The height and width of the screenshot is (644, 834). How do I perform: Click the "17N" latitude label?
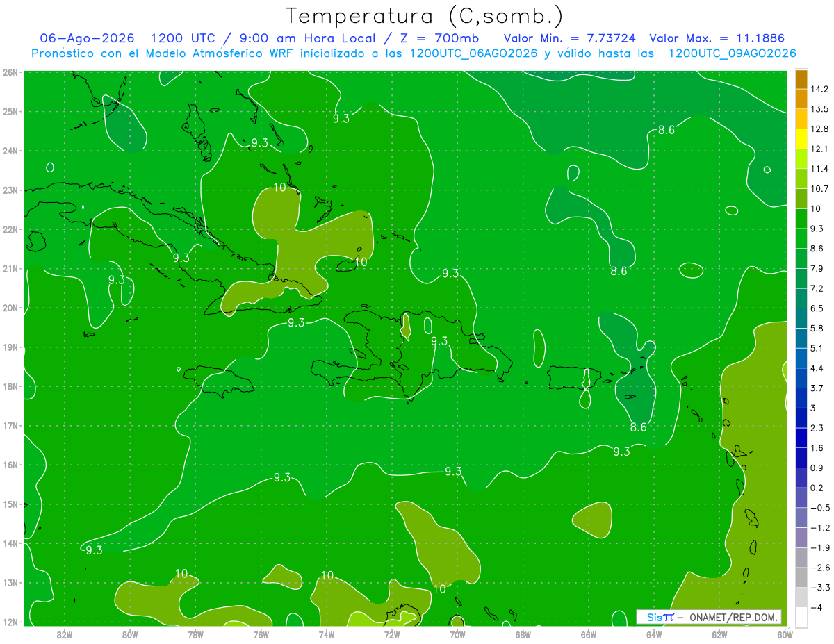[x=10, y=425]
